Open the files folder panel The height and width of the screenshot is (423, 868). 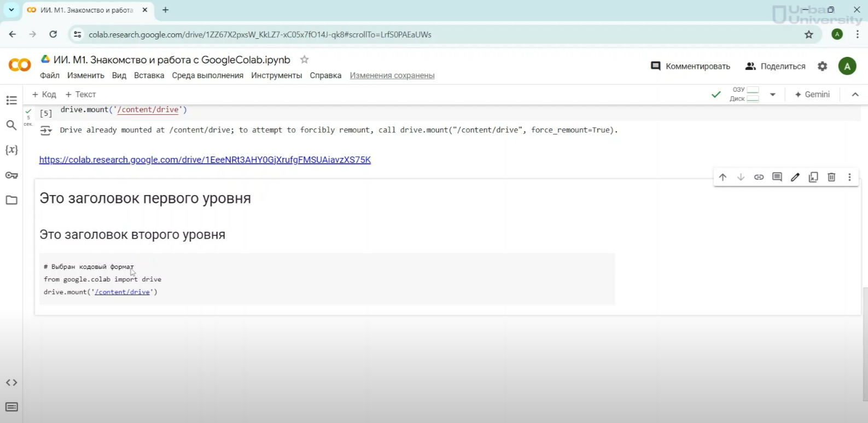(x=11, y=200)
